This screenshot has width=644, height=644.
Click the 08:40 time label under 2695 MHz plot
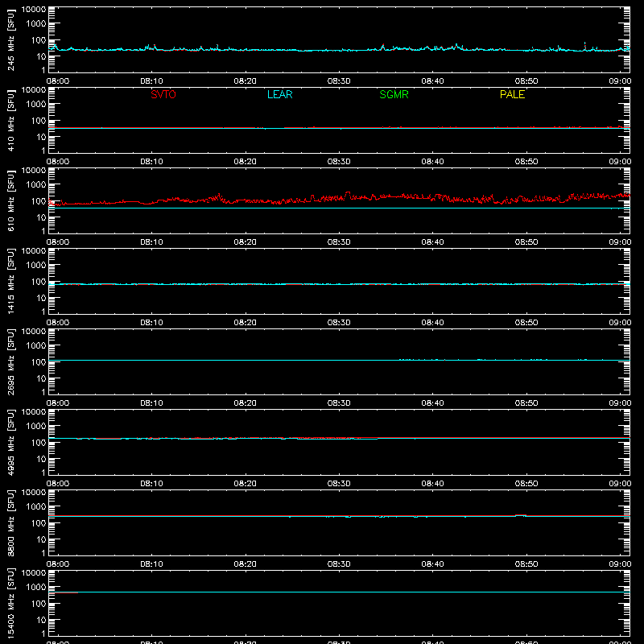tap(432, 403)
